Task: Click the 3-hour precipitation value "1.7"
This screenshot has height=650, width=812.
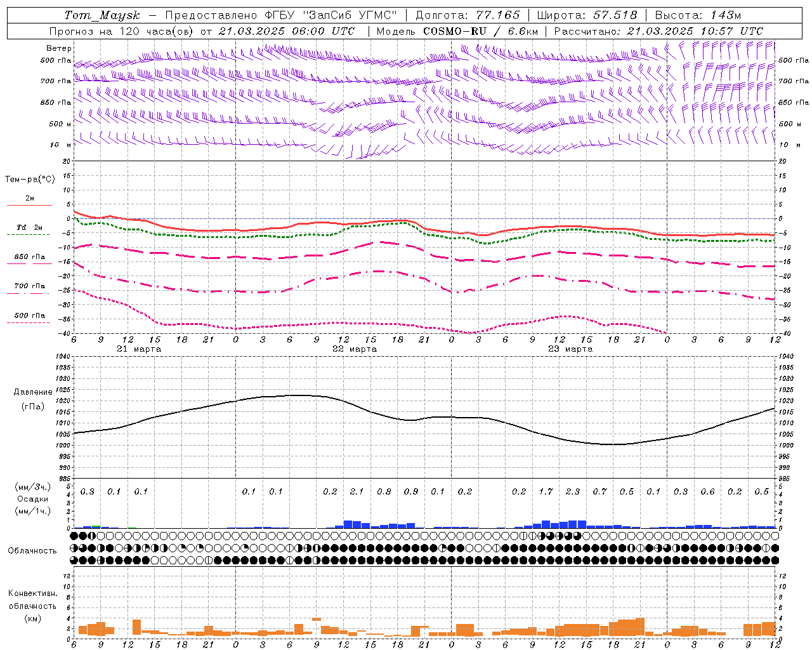Action: click(x=546, y=492)
